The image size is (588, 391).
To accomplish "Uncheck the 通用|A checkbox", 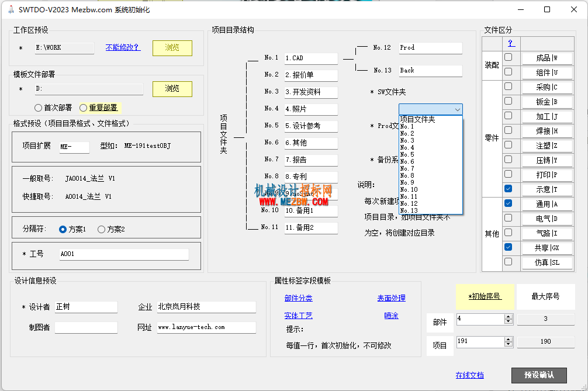I will [508, 203].
